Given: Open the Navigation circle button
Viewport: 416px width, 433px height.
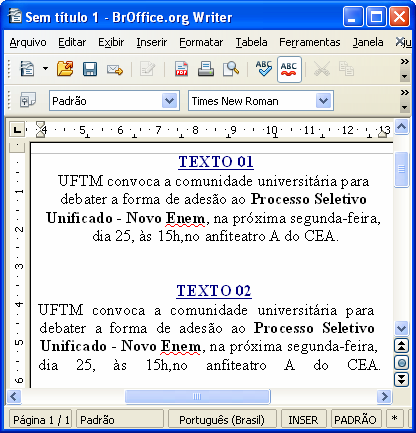Looking at the screenshot, I should click(401, 362).
